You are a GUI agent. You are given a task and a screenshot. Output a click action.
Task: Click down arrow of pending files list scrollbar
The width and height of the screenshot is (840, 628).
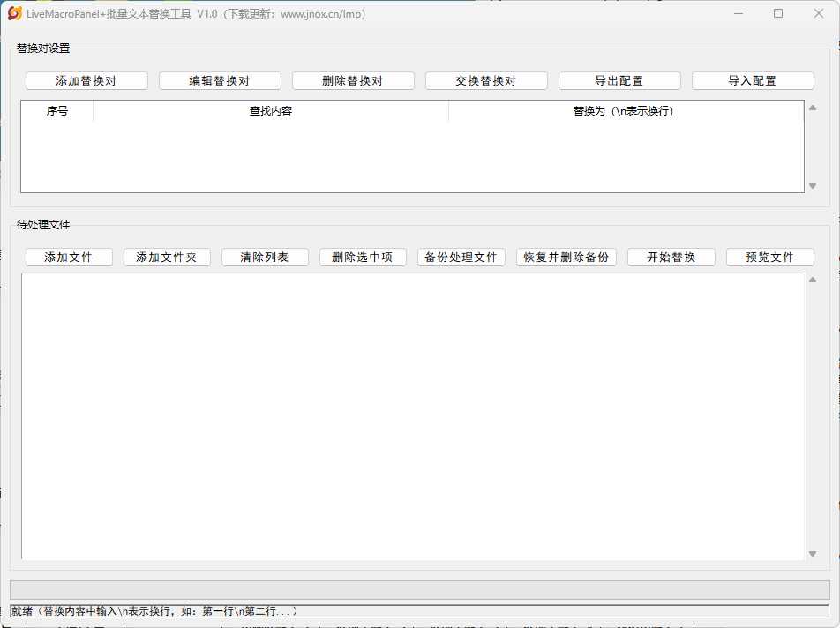click(813, 554)
